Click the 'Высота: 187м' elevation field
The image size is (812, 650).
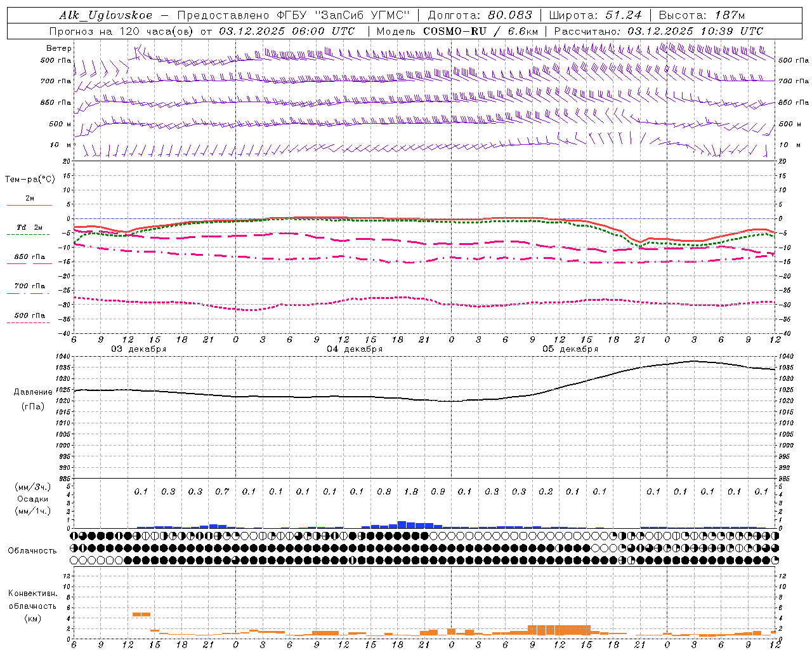coord(702,15)
